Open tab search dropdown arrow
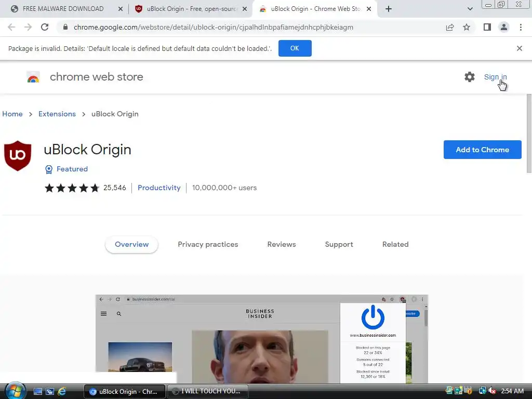 tap(470, 9)
